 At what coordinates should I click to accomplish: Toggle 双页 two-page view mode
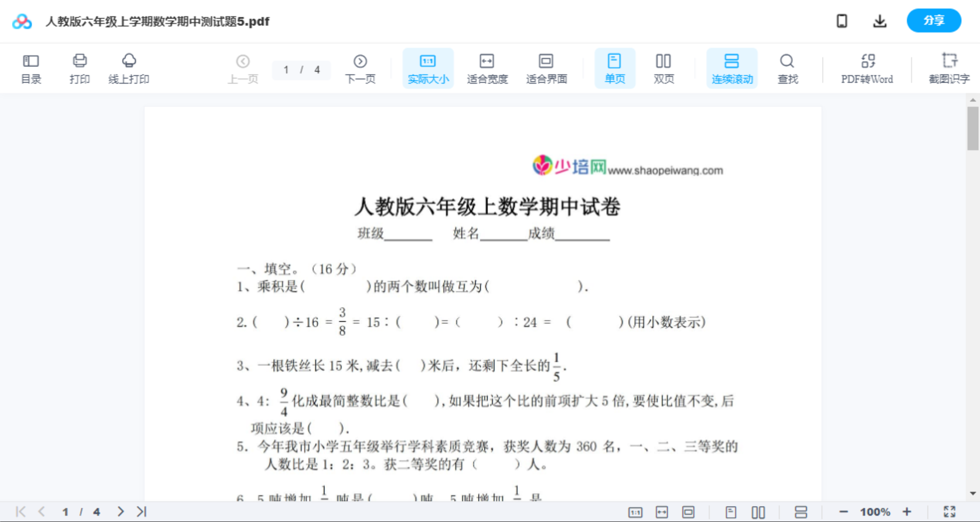(x=664, y=68)
